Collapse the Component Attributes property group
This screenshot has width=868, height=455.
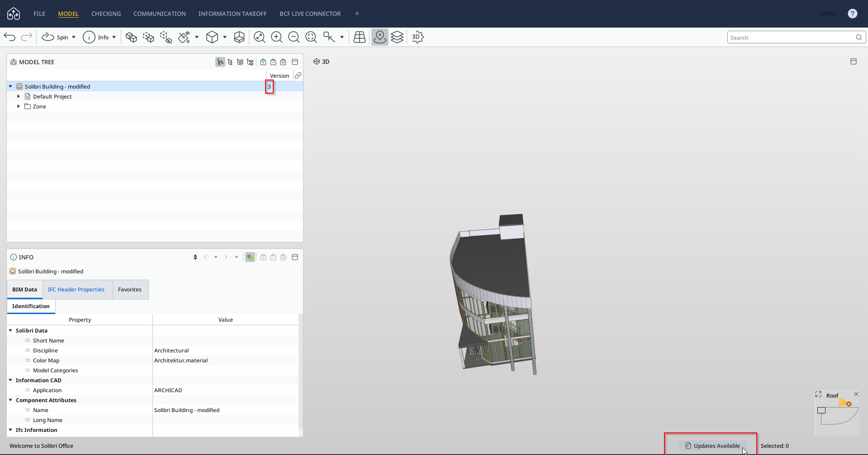[x=10, y=400]
